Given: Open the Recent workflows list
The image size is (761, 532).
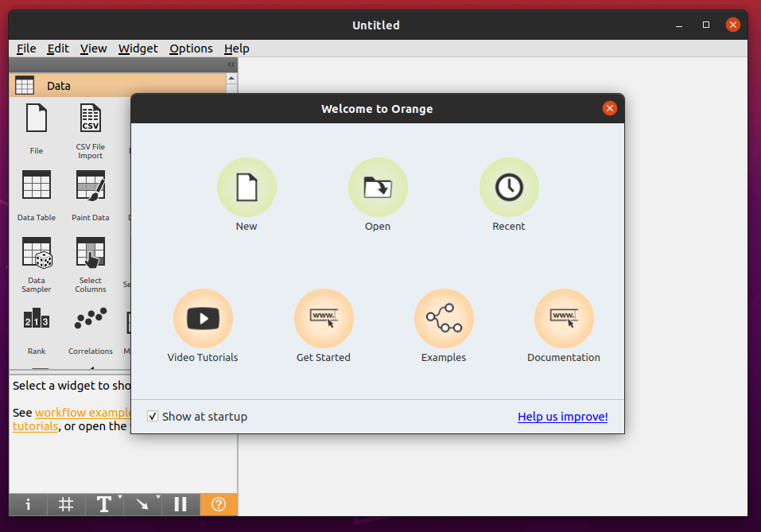Looking at the screenshot, I should tap(509, 188).
